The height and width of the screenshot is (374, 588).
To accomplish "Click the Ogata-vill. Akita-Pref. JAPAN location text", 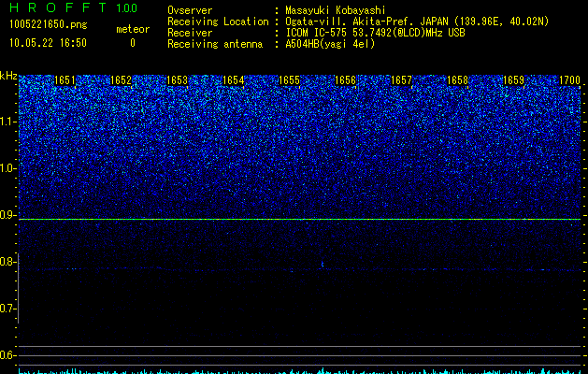I will coord(417,22).
